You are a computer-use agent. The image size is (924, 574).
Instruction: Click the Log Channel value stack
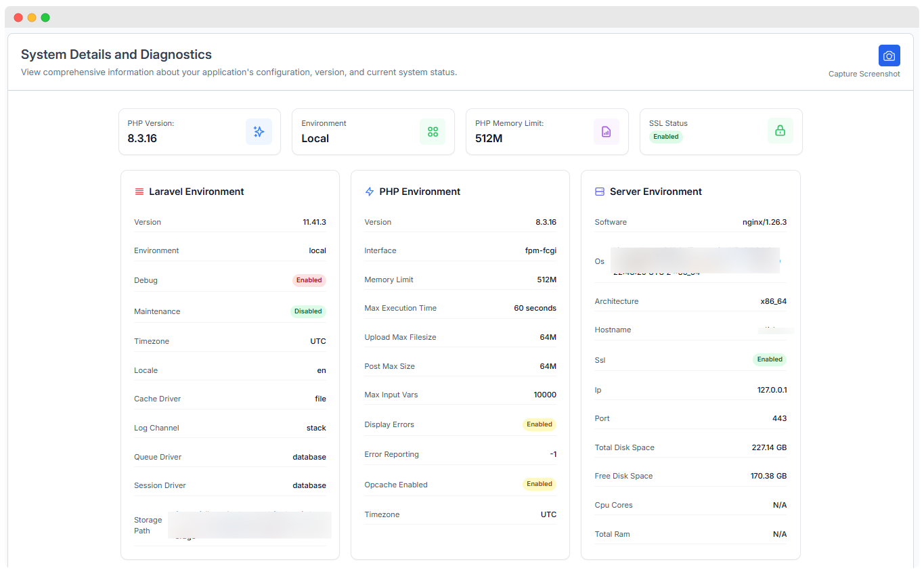click(x=316, y=428)
